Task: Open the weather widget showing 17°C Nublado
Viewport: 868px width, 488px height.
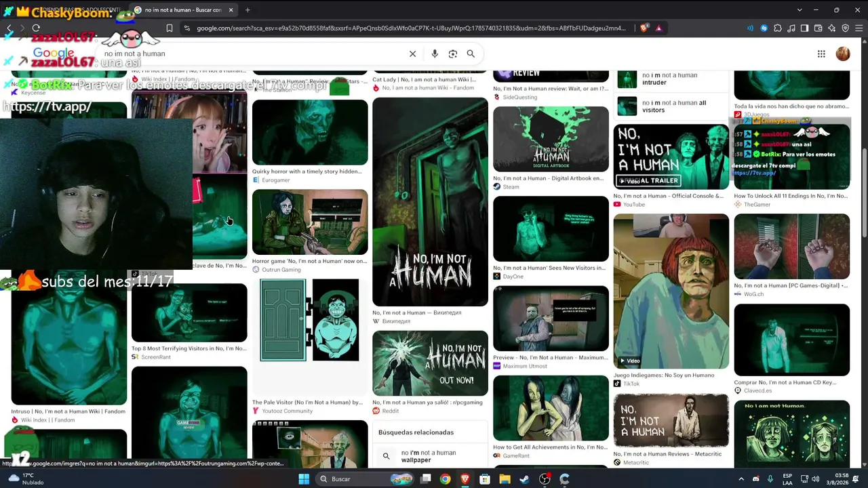Action: pyautogui.click(x=26, y=479)
